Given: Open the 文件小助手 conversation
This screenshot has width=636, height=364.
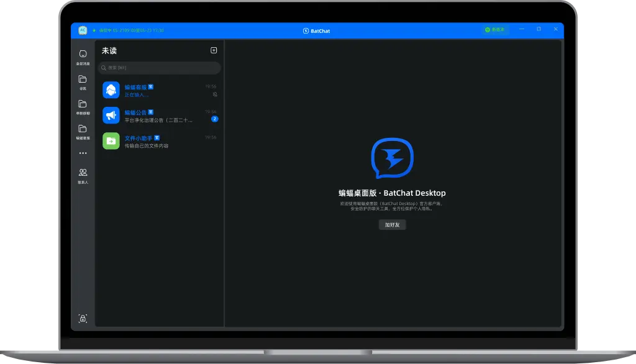Looking at the screenshot, I should (159, 142).
